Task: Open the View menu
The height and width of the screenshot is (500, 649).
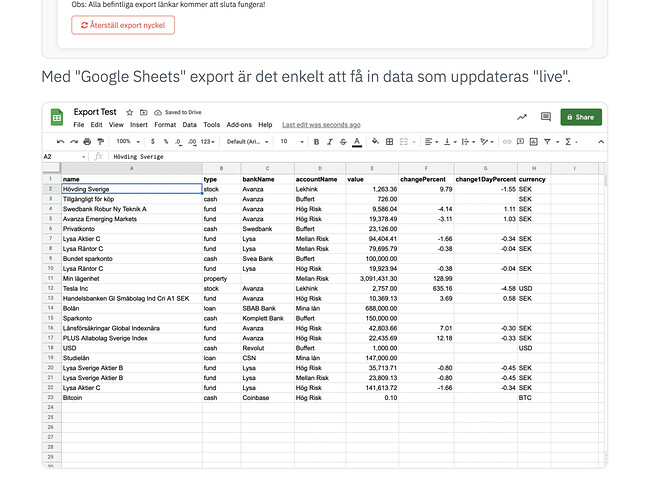Action: pos(116,125)
